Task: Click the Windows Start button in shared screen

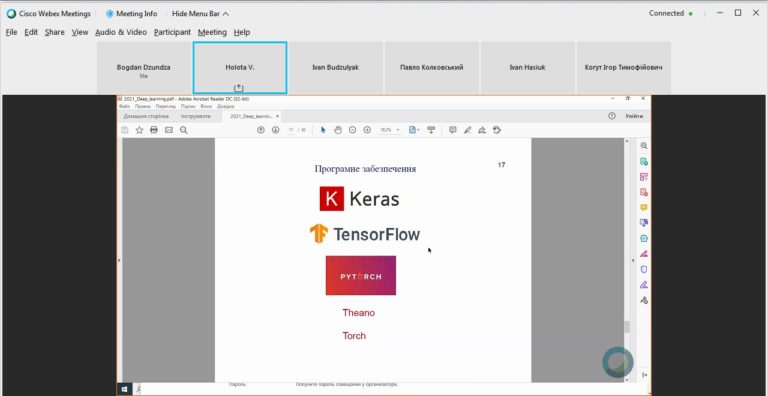Action: tap(124, 389)
